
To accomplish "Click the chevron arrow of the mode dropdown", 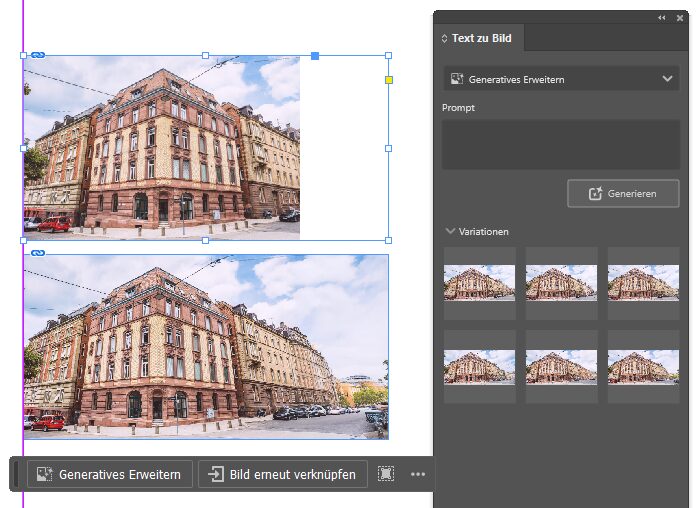I will click(x=668, y=78).
